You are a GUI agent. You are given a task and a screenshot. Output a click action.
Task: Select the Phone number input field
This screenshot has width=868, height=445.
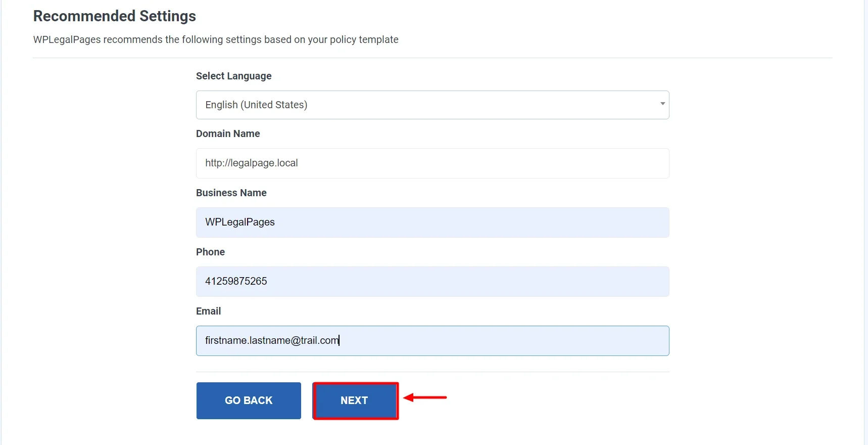(x=432, y=282)
